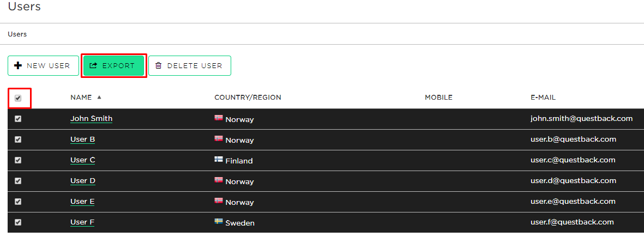Click the john.smith@questback.com email cell
Viewport: 644px width, 243px height.
click(582, 119)
